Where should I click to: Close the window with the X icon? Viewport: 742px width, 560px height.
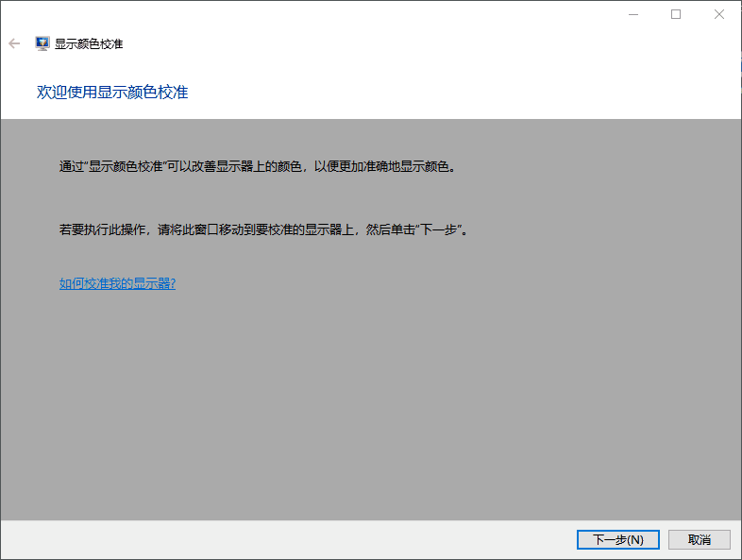pyautogui.click(x=719, y=14)
